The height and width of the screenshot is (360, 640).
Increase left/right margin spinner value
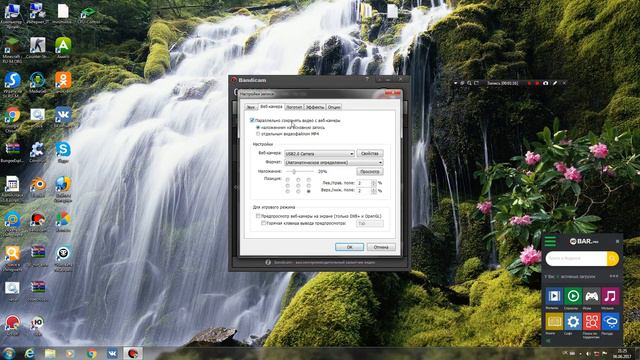point(373,181)
